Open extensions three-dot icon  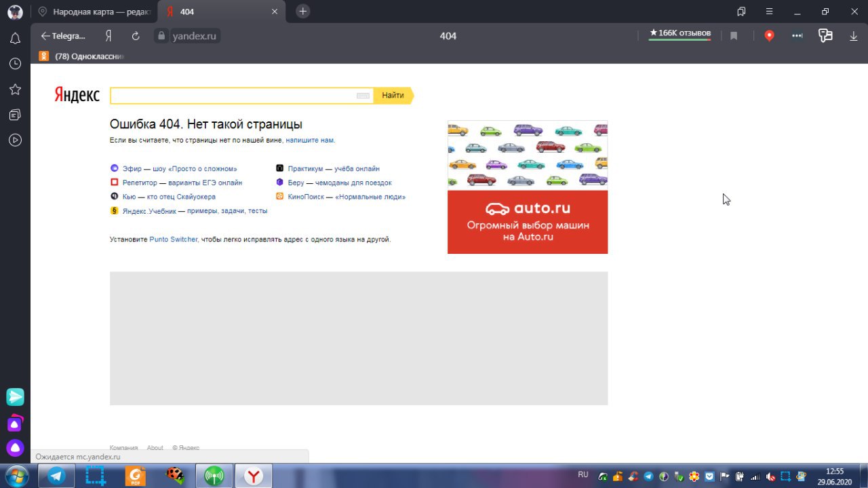[x=797, y=36]
